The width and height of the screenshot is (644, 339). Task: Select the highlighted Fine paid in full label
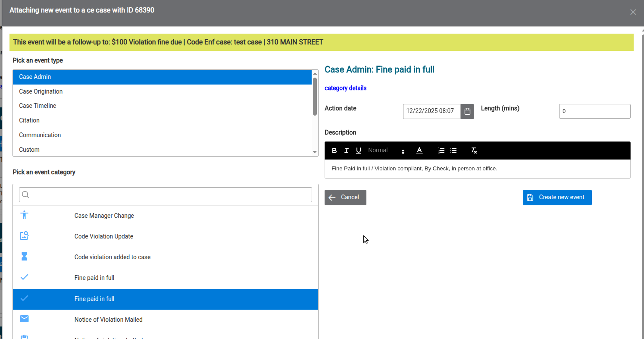[94, 299]
